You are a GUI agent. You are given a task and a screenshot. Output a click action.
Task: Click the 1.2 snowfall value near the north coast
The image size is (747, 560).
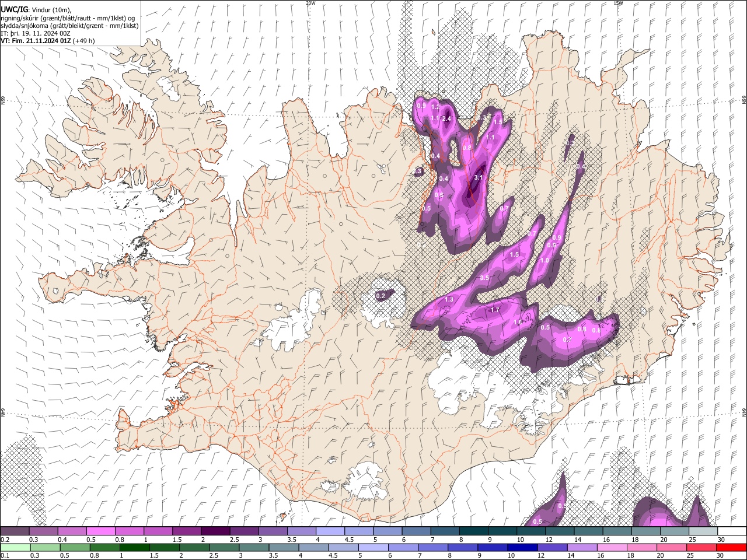[435, 107]
